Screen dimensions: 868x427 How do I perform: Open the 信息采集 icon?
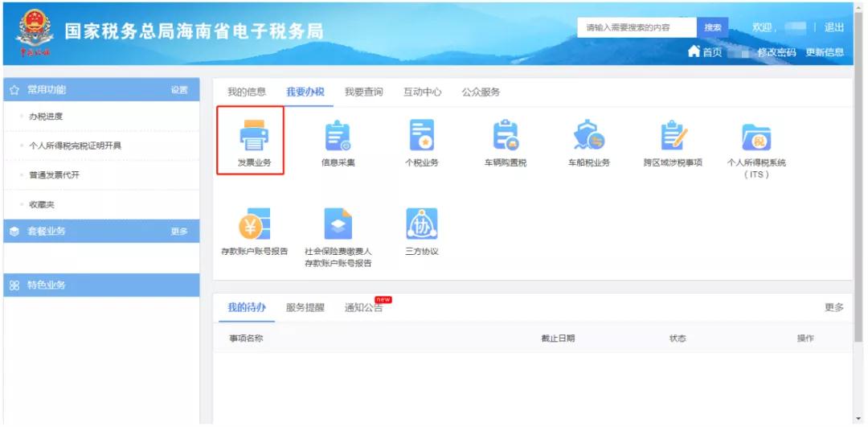(x=338, y=136)
